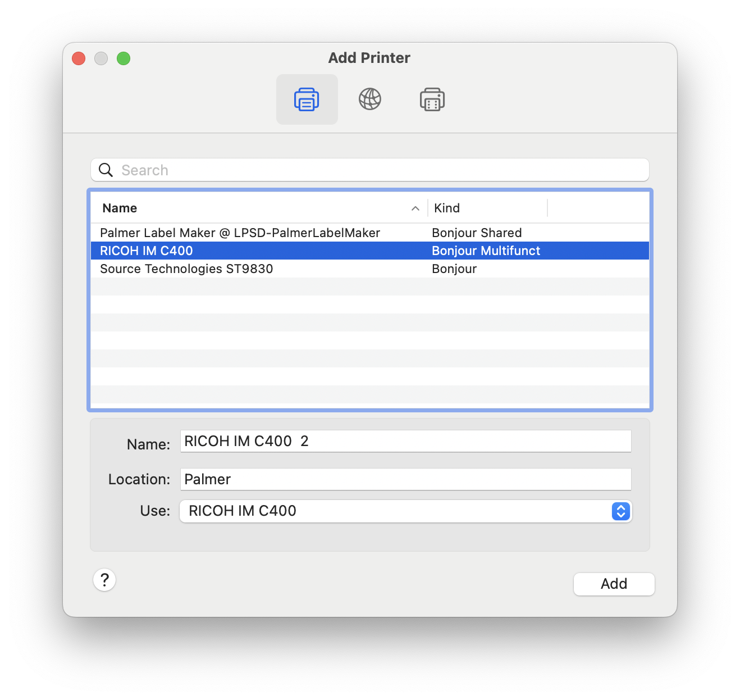Switch to the IP globe icon
The image size is (740, 700).
click(369, 99)
